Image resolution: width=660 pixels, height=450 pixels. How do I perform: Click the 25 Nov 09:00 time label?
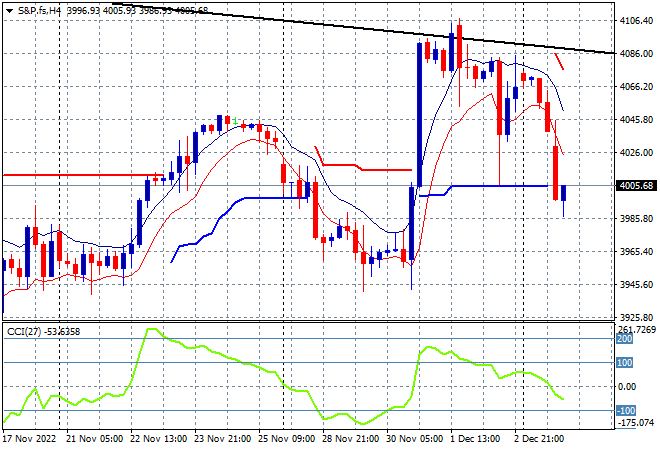coord(286,439)
